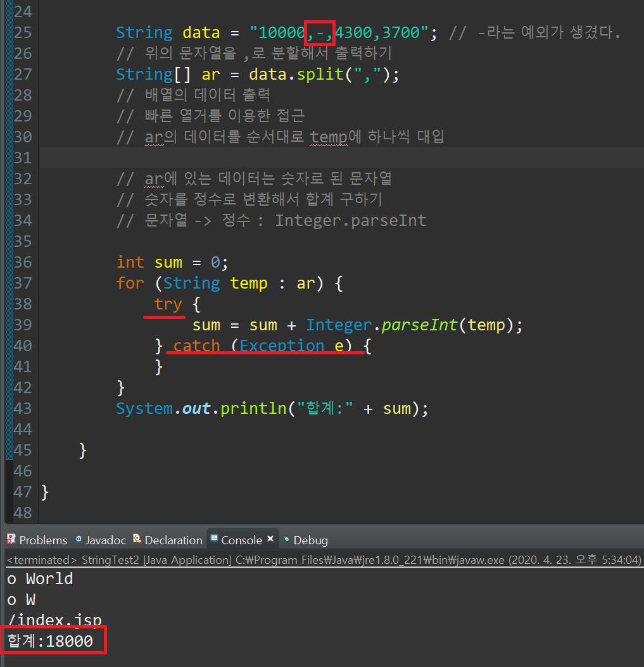Switch to the Debug tab
The image size is (644, 667).
[x=310, y=540]
